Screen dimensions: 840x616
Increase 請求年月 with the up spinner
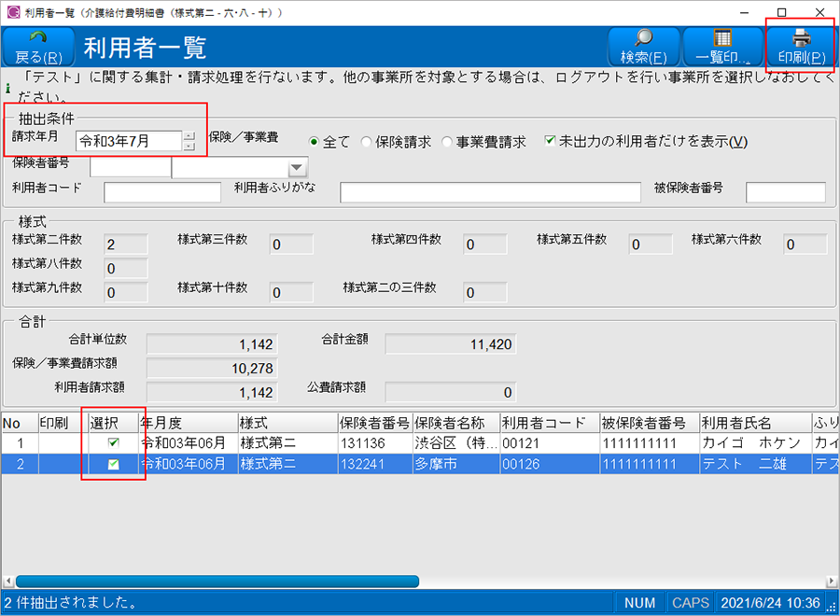pyautogui.click(x=189, y=136)
